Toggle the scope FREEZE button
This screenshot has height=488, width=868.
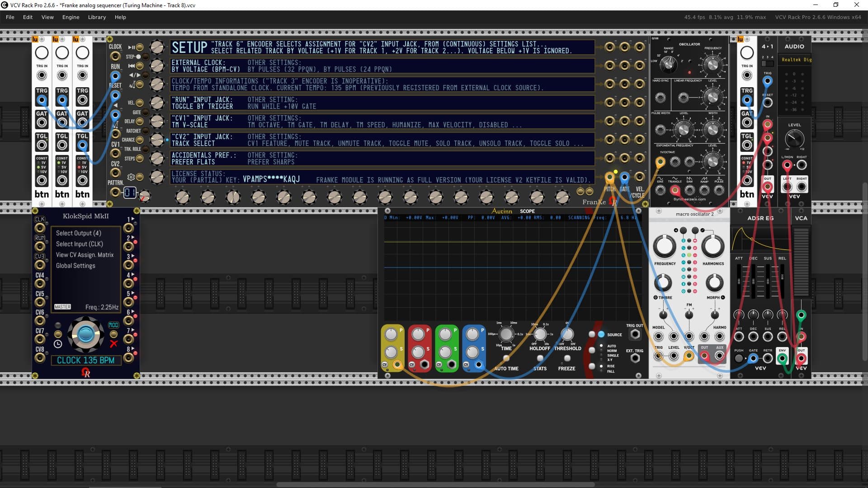(567, 358)
